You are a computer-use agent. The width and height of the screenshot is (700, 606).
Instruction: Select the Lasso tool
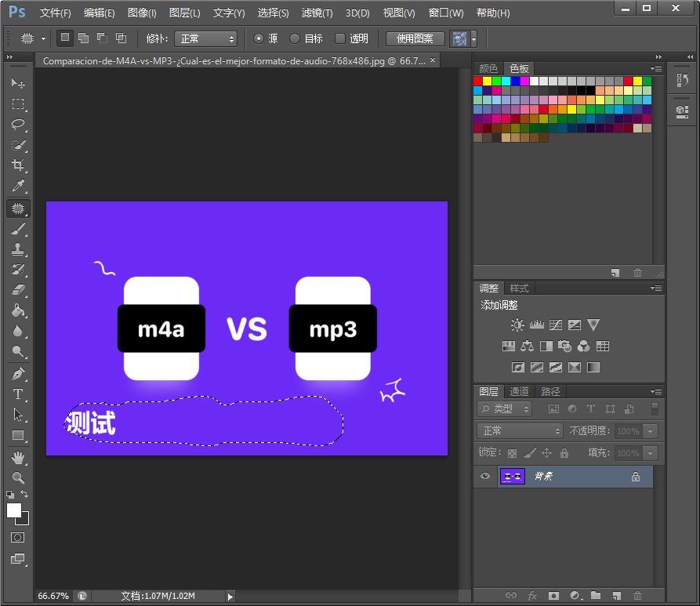(x=18, y=124)
